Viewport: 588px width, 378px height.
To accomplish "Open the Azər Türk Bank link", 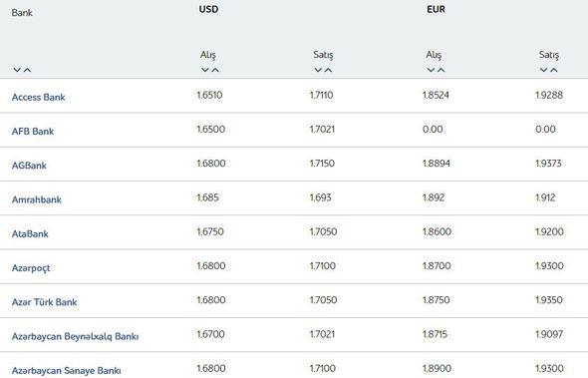I will pyautogui.click(x=44, y=302).
